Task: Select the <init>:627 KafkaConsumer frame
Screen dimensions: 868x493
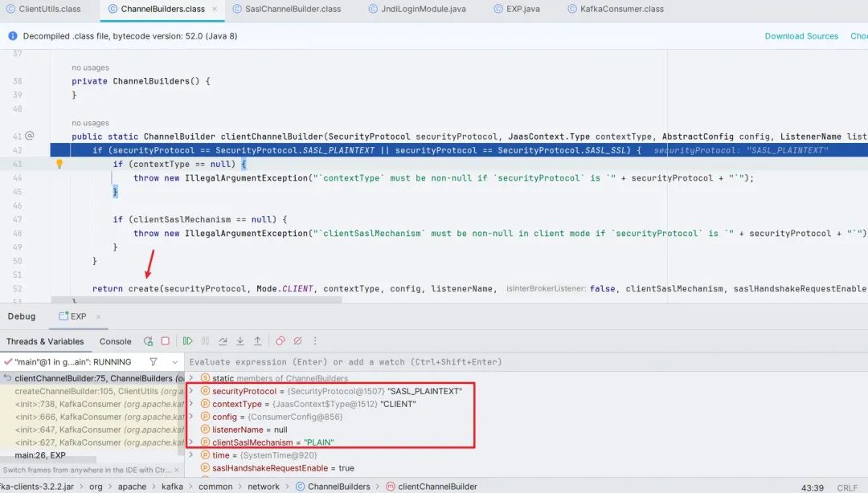Action: click(92, 442)
